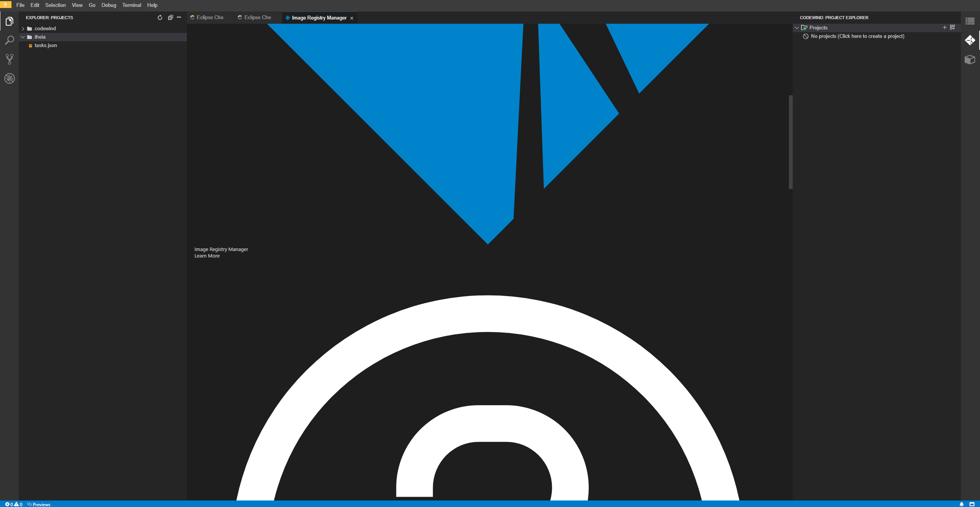980x507 pixels.
Task: Click the editor vertical scrollbar thumb
Action: pyautogui.click(x=790, y=142)
